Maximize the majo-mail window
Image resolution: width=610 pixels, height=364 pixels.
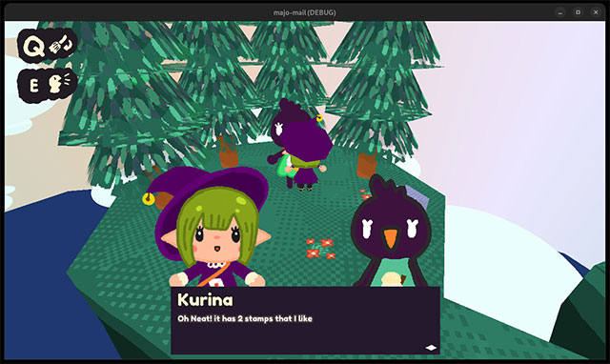click(x=579, y=12)
